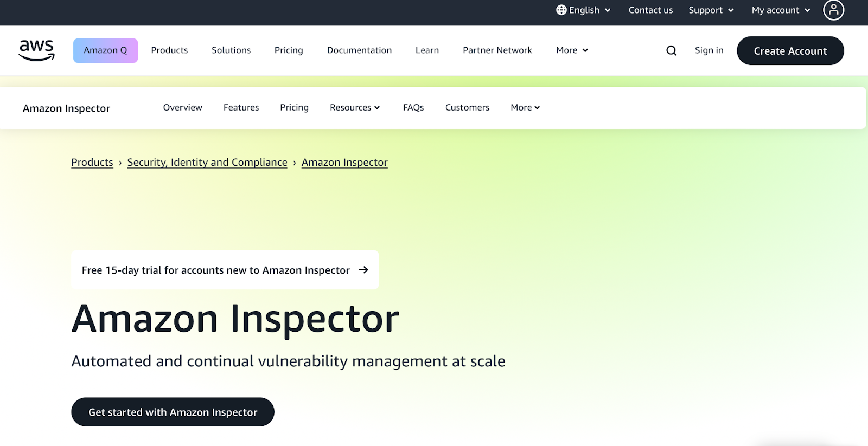
Task: Click the globe language icon
Action: (x=561, y=10)
